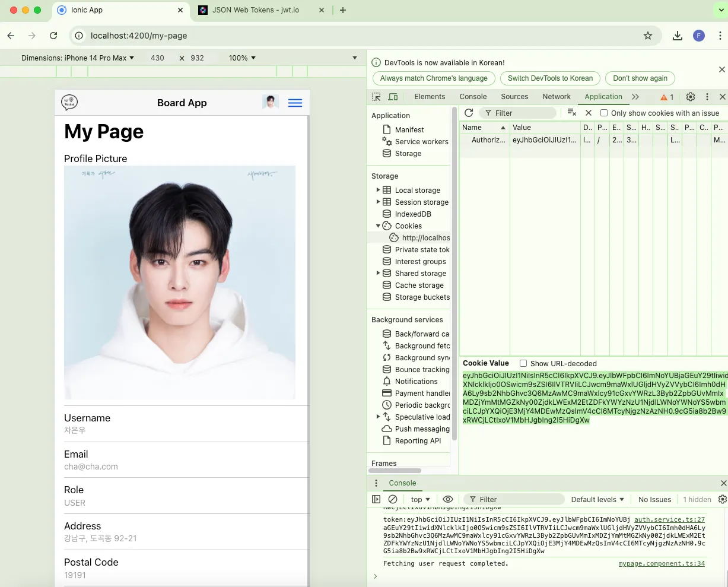The image size is (728, 587).
Task: Refresh the cookies table
Action: pos(469,113)
